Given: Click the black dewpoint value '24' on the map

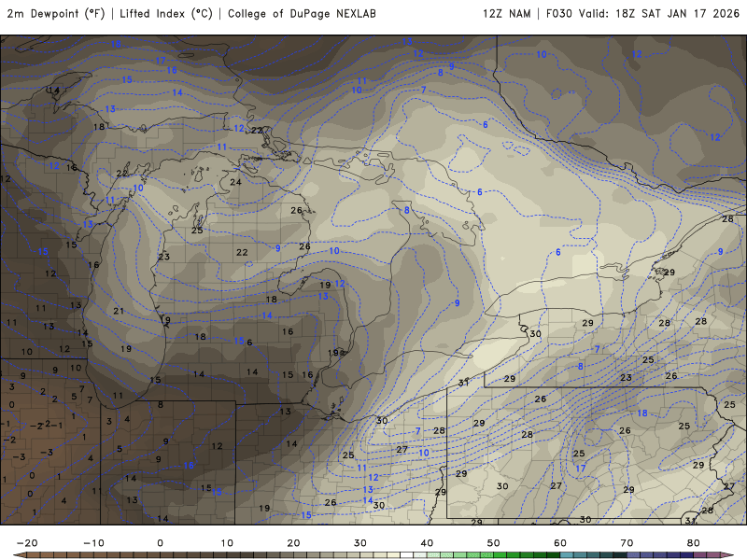Looking at the screenshot, I should tap(235, 182).
